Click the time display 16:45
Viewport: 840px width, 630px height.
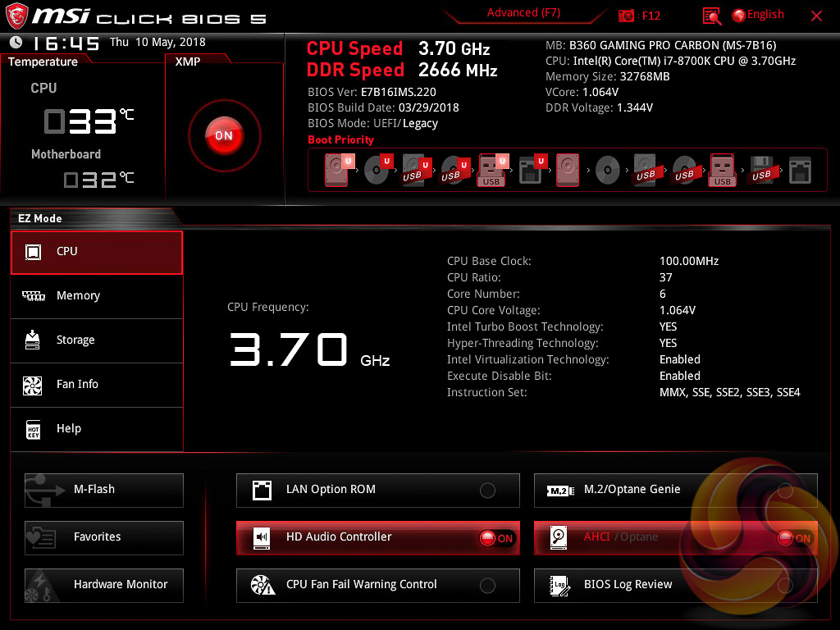[66, 43]
